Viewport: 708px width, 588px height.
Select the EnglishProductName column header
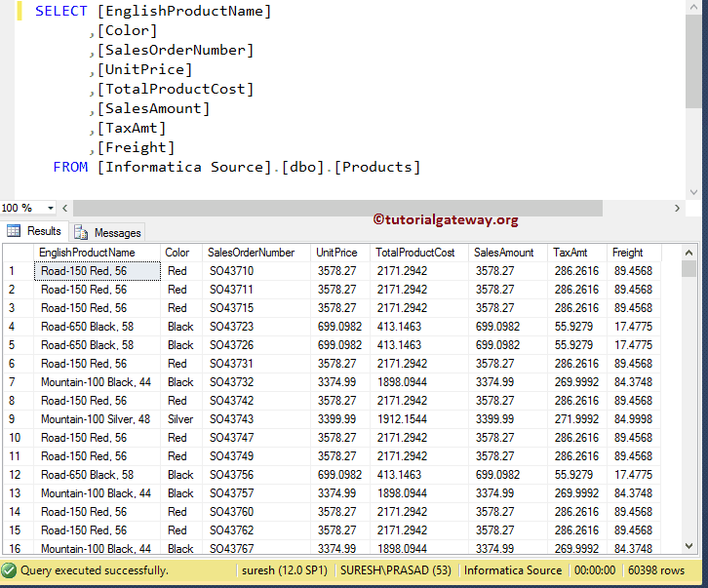pyautogui.click(x=97, y=253)
